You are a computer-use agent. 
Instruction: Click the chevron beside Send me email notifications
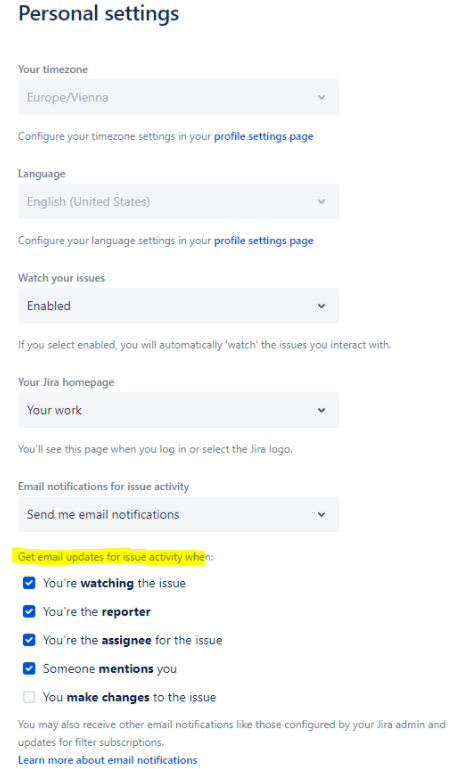321,514
